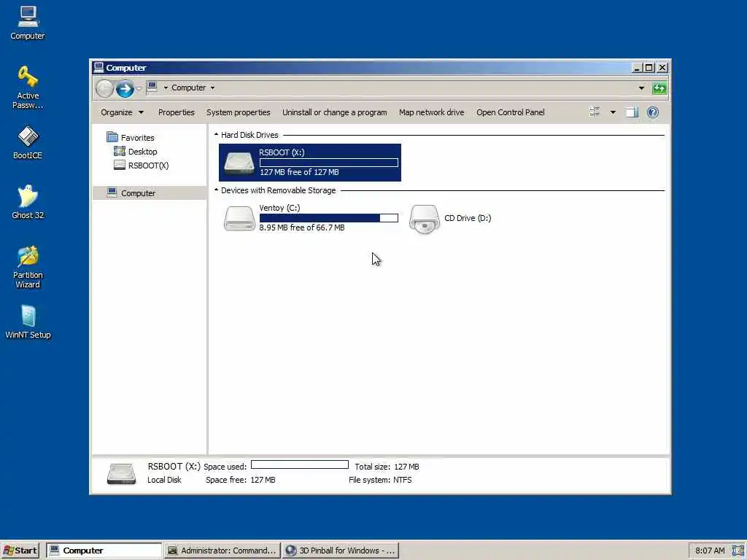
Task: Select the CD Drive (D:) icon
Action: click(x=450, y=218)
